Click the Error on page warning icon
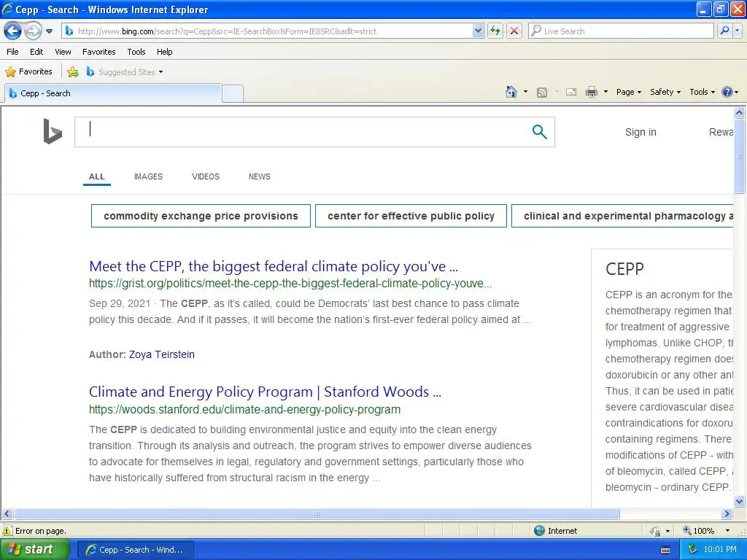 7,531
